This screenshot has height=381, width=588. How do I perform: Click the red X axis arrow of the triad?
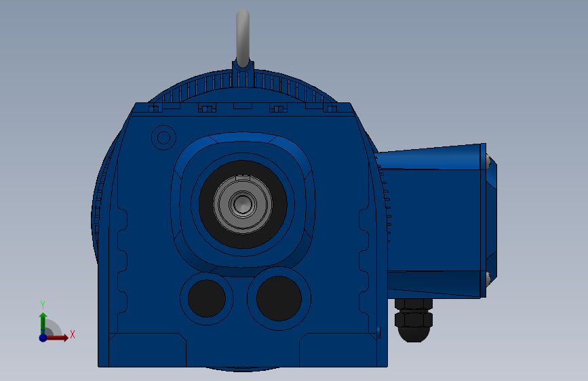tap(57, 338)
